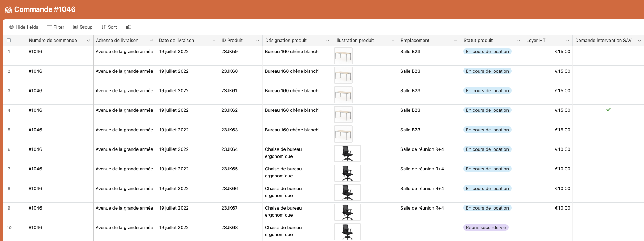Expand the Emplacement column dropdown
Screen dimensions: 644x241
coord(456,41)
